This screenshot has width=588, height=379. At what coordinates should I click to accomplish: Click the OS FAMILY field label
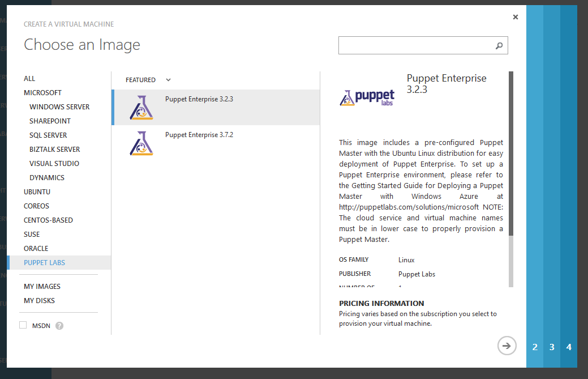tap(354, 259)
